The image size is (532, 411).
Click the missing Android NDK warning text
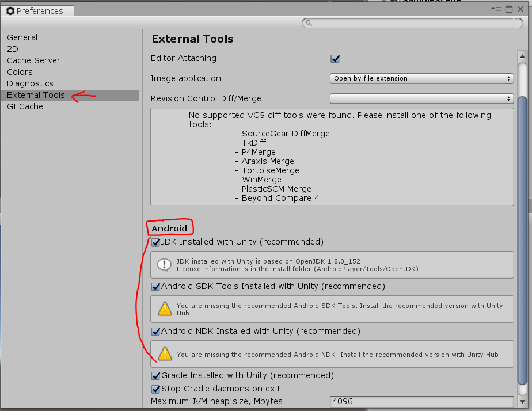click(x=339, y=355)
